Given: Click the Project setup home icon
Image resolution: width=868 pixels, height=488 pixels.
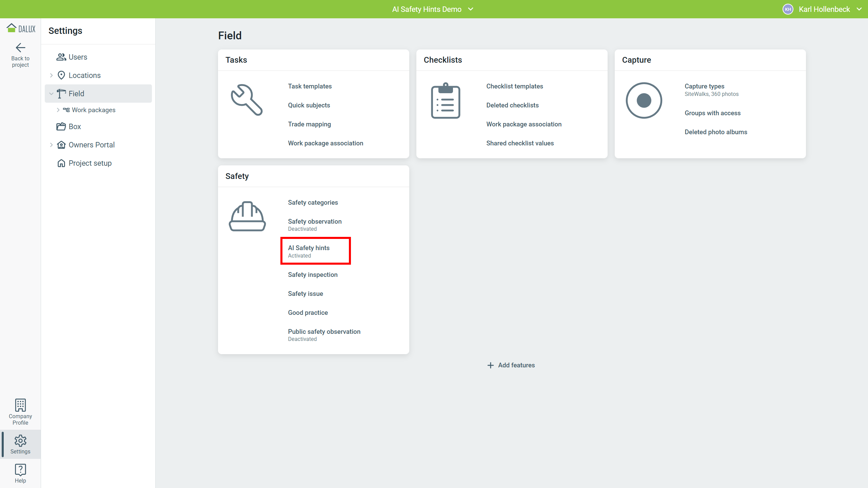Looking at the screenshot, I should 61,163.
